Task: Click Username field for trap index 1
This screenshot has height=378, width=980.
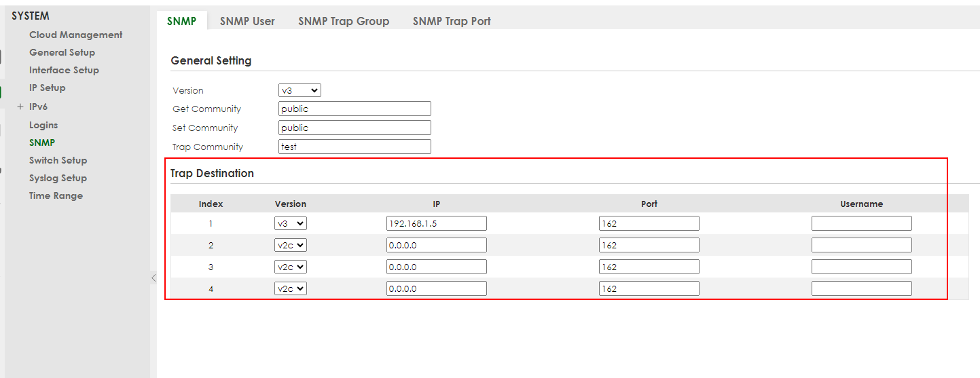Action: coord(861,223)
